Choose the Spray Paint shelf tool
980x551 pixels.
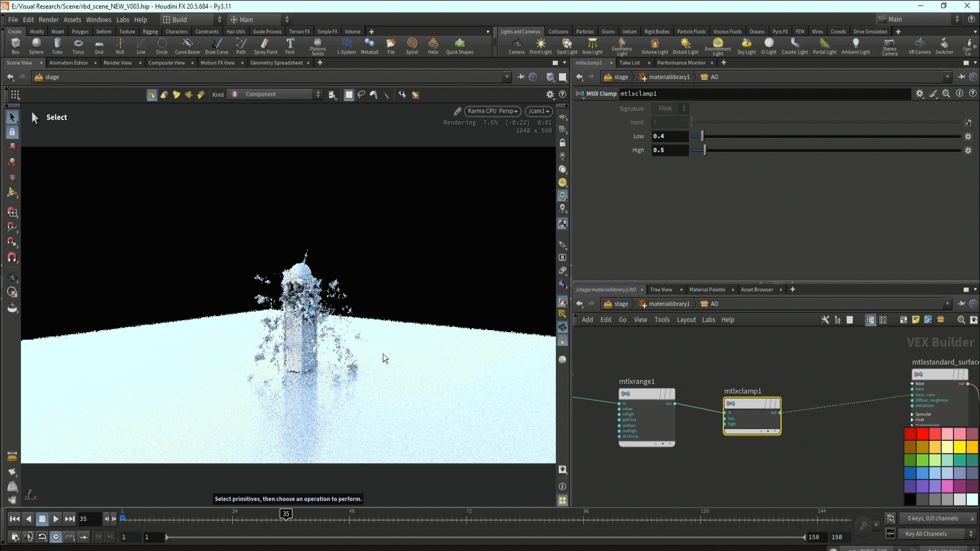(x=265, y=45)
